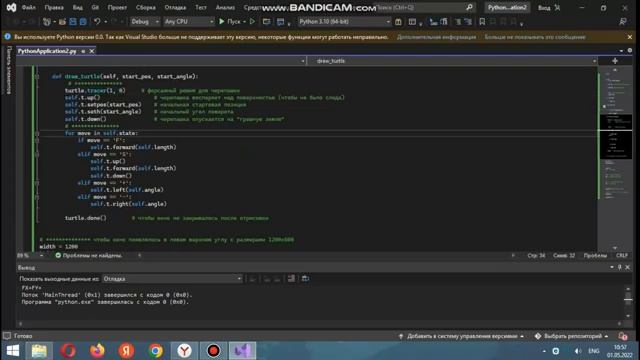Click the uncomment selection icon in toolbar
Screen dimensions: 640x360
pyautogui.click(x=468, y=22)
